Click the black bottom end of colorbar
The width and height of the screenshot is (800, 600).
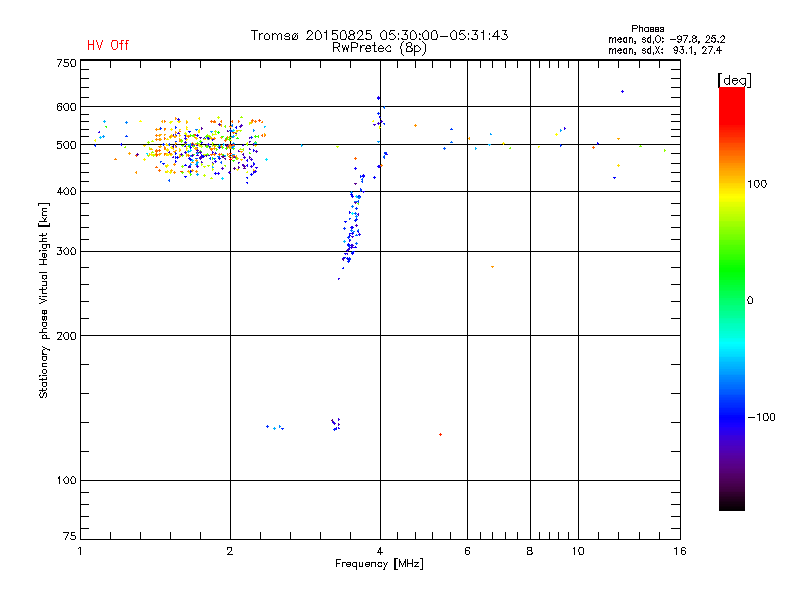[731, 505]
